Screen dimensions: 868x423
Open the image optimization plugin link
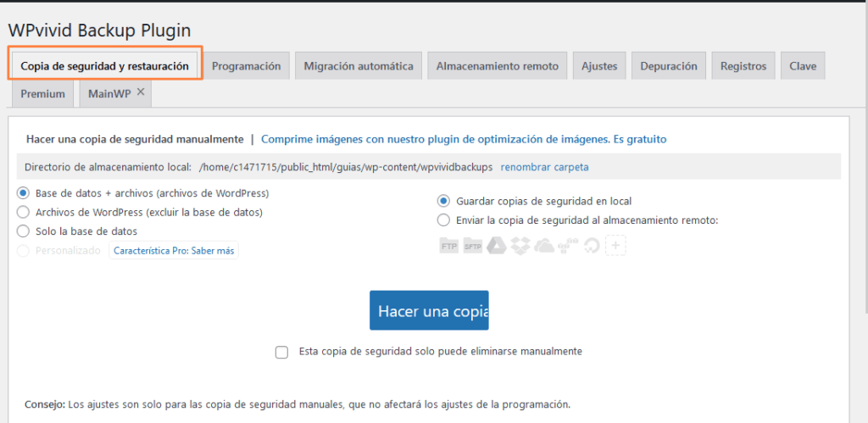click(x=464, y=139)
